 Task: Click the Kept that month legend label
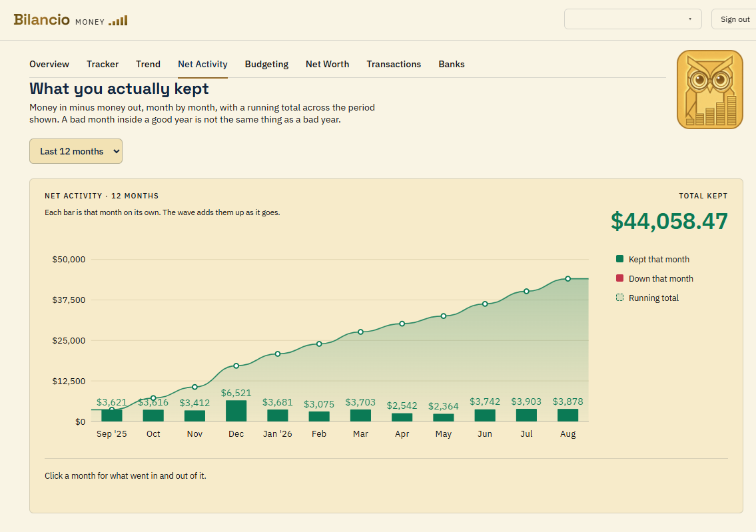point(659,259)
